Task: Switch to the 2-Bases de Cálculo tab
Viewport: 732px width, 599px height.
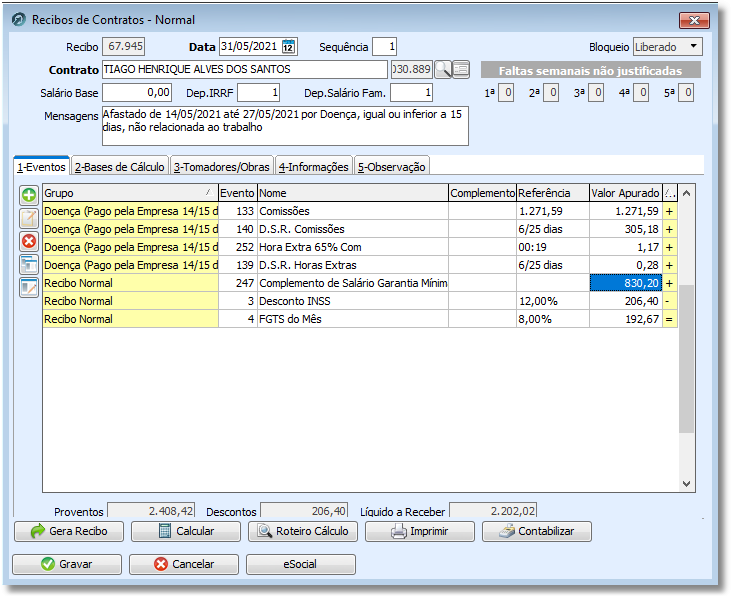Action: pos(120,167)
